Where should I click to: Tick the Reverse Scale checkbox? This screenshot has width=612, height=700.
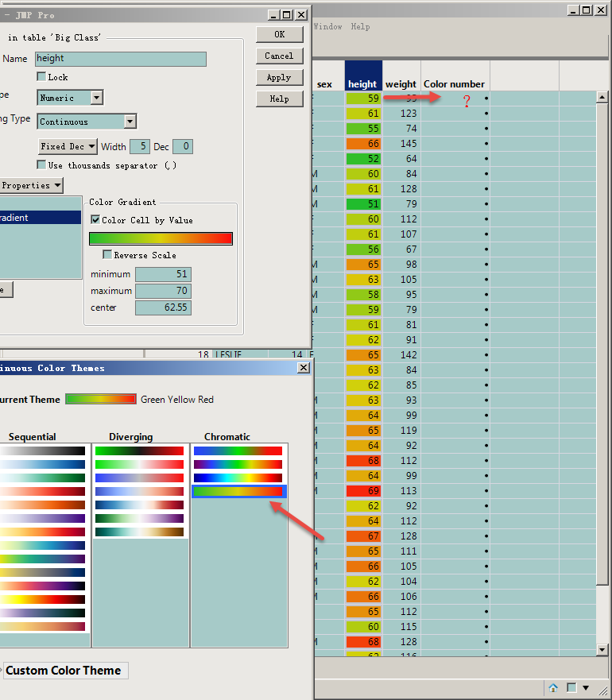107,255
